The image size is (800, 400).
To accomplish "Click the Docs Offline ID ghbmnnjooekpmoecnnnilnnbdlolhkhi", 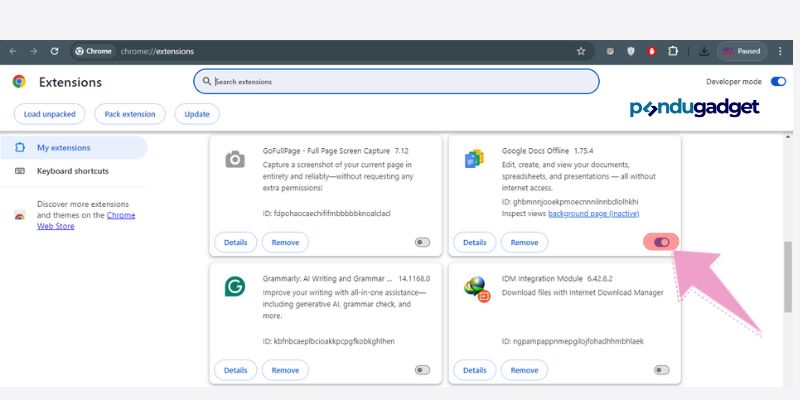I will click(570, 202).
